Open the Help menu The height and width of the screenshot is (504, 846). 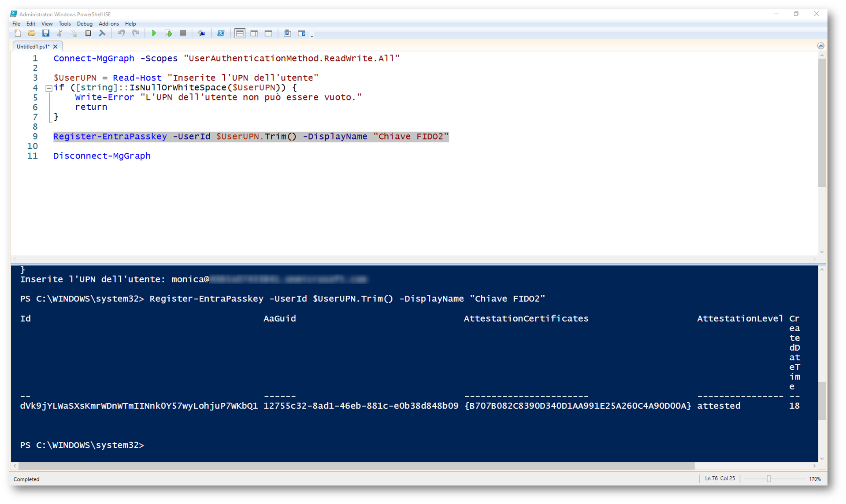[x=130, y=24]
